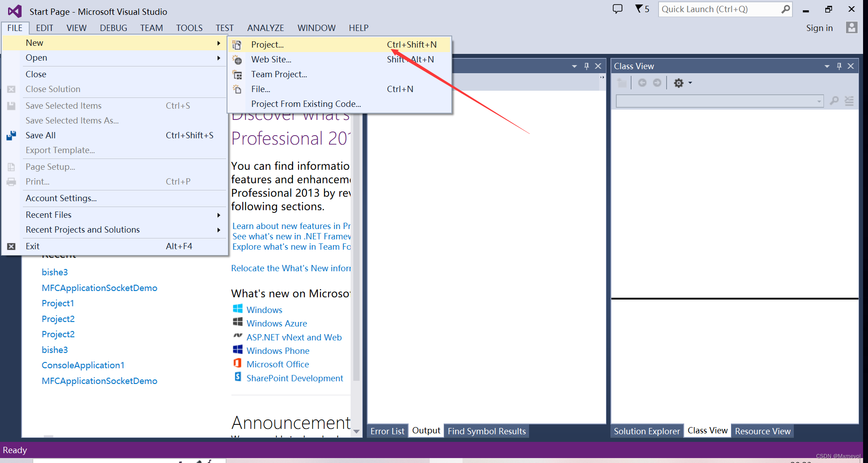Image resolution: width=868 pixels, height=463 pixels.
Task: Open notifications flag showing 5
Action: pyautogui.click(x=642, y=9)
